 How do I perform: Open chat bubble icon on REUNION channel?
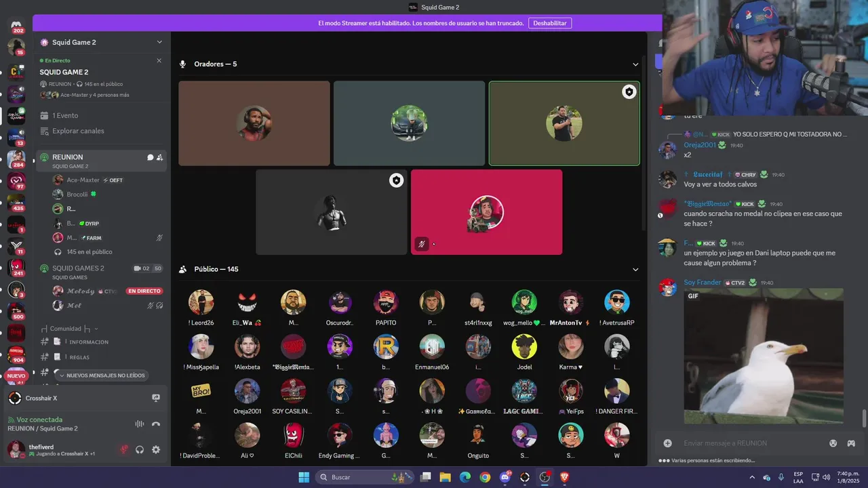coord(150,157)
